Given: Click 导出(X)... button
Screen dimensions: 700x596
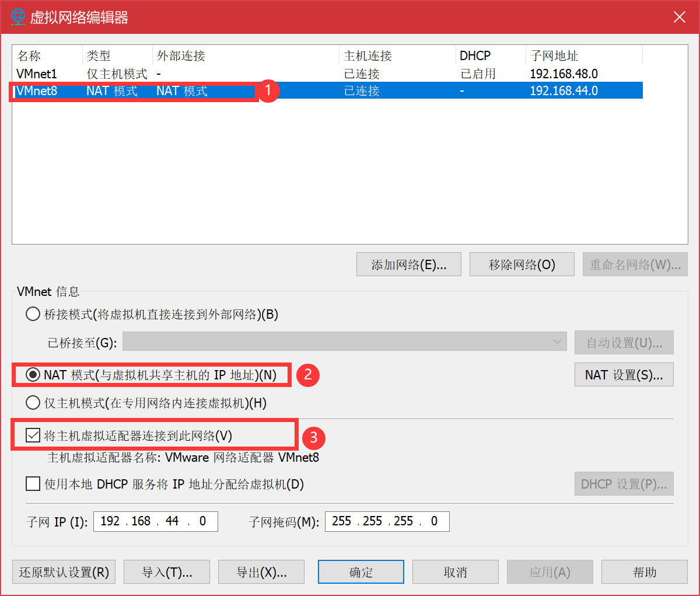Looking at the screenshot, I should point(261,572).
